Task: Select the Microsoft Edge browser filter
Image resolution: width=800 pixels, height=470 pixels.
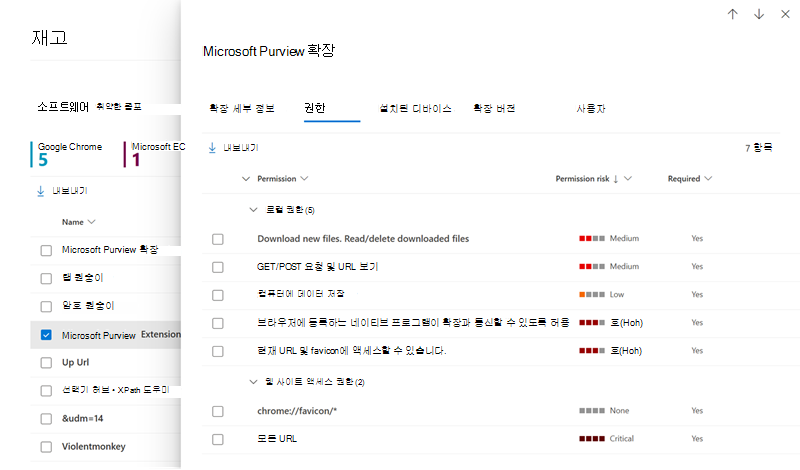Action: (x=155, y=154)
